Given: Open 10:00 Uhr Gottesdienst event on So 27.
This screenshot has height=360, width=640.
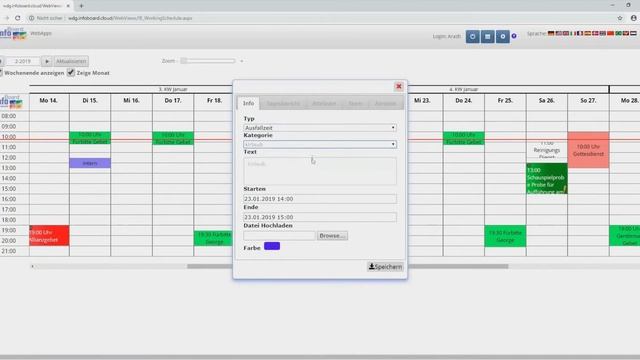Looking at the screenshot, I should click(588, 150).
